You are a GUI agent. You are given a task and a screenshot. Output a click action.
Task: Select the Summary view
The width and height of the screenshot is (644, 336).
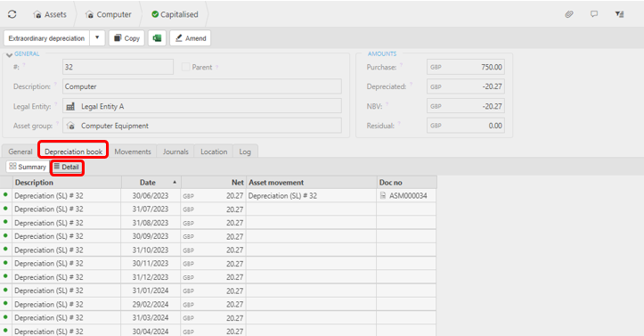[28, 167]
